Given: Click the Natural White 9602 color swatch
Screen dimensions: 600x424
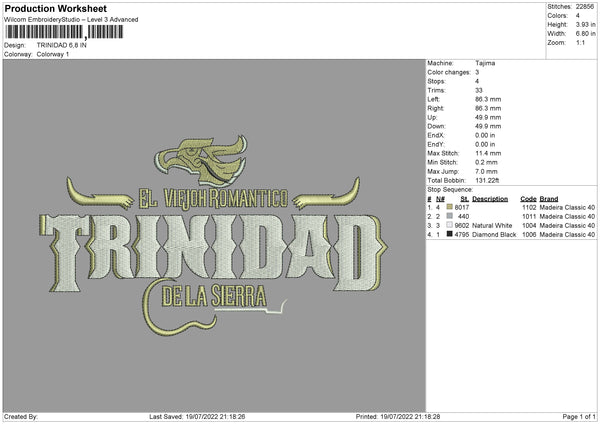Looking at the screenshot, I should (450, 225).
